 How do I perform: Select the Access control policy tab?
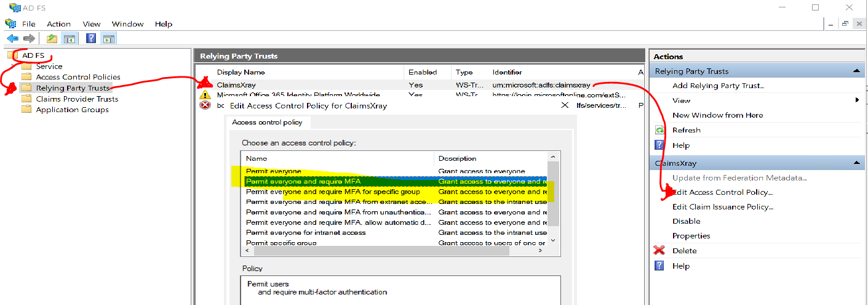pyautogui.click(x=267, y=122)
